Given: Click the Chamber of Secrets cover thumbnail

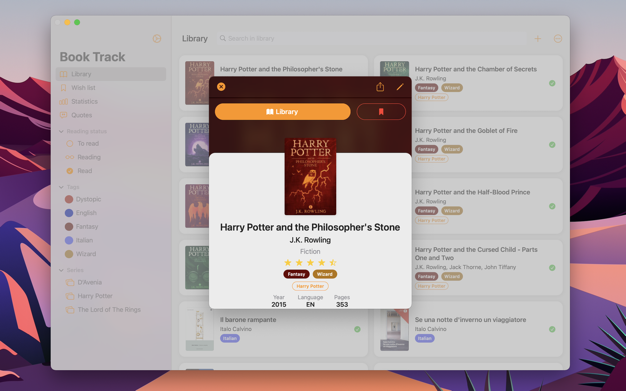Looking at the screenshot, I should pos(394,68).
